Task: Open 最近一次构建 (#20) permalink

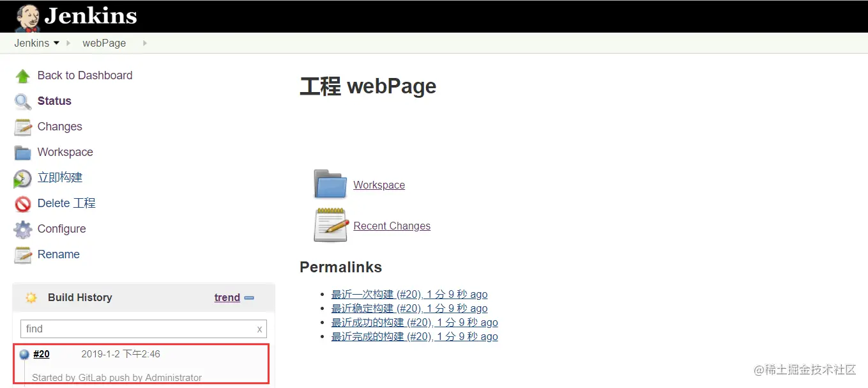Action: pyautogui.click(x=409, y=295)
